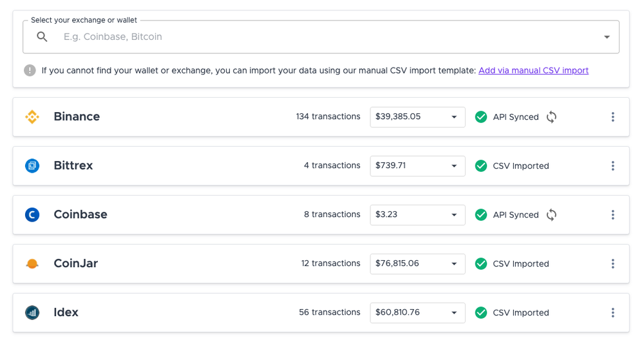Click the Coinbase logo icon
Viewport: 644px width, 340px height.
point(32,215)
